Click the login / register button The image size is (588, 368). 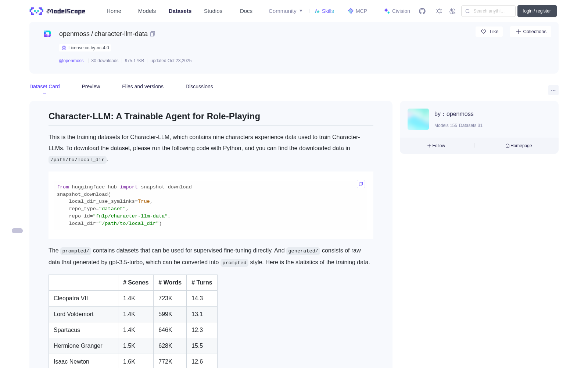pyautogui.click(x=537, y=11)
